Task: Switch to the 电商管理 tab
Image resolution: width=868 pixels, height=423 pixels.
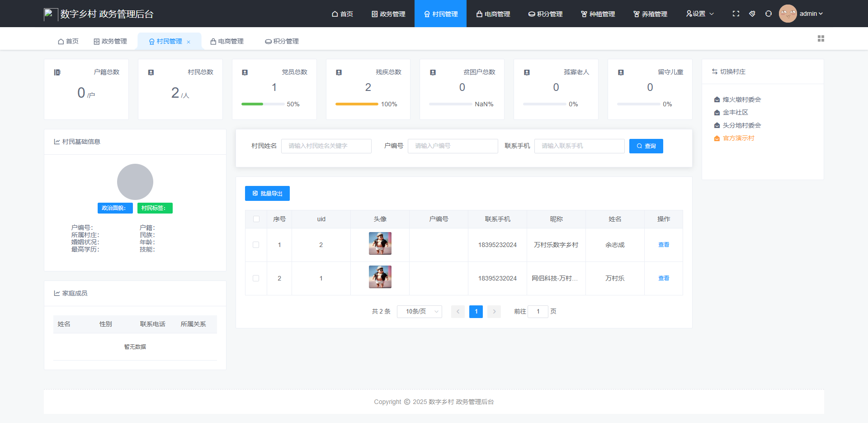Action: 230,41
